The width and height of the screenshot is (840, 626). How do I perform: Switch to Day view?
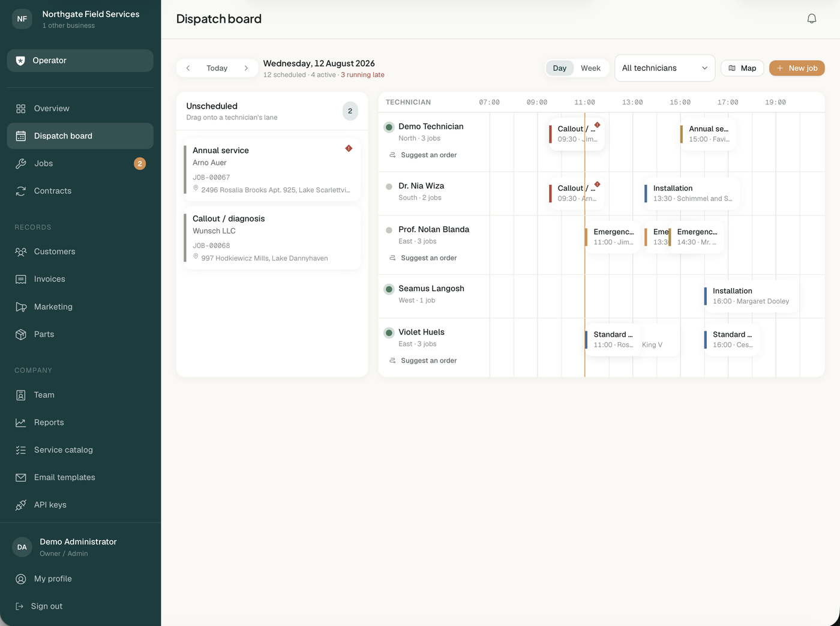[559, 68]
